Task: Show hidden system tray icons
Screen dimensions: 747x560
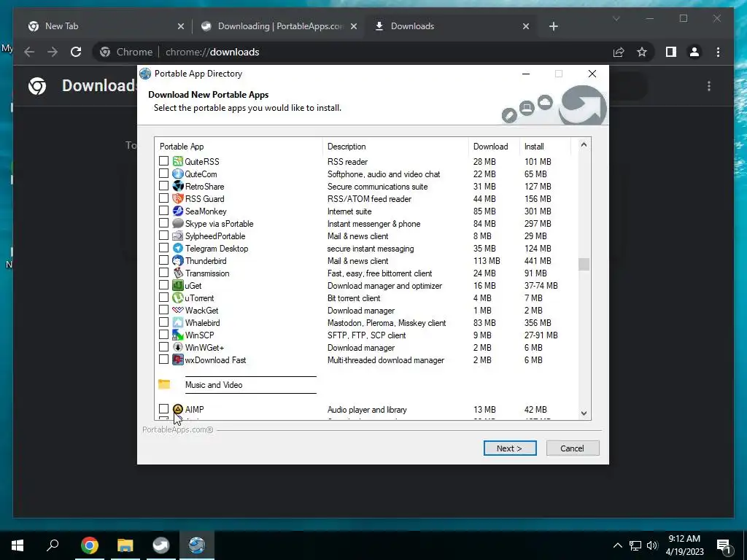Action: click(x=617, y=545)
